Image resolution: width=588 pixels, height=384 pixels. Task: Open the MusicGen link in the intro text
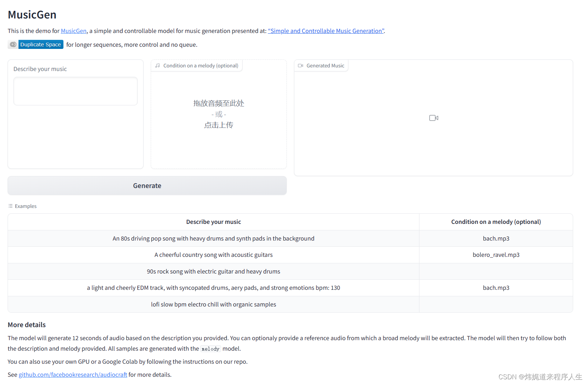point(74,31)
